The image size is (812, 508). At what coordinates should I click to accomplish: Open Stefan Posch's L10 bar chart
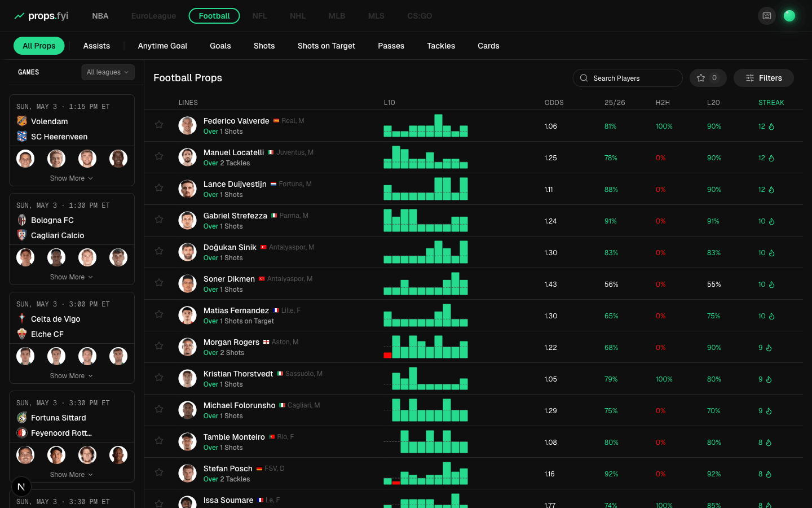coord(426,474)
